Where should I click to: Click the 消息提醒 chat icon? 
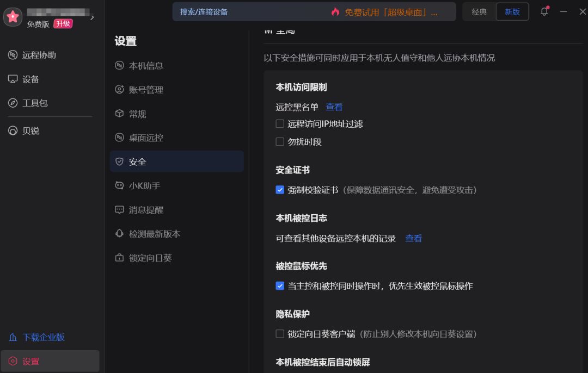(x=119, y=209)
